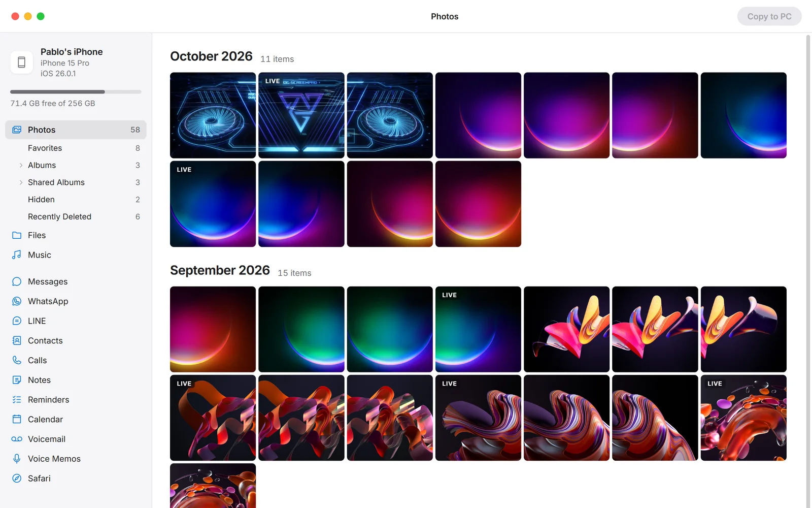Open the Messages section icon
Viewport: 812px width, 508px height.
[17, 281]
